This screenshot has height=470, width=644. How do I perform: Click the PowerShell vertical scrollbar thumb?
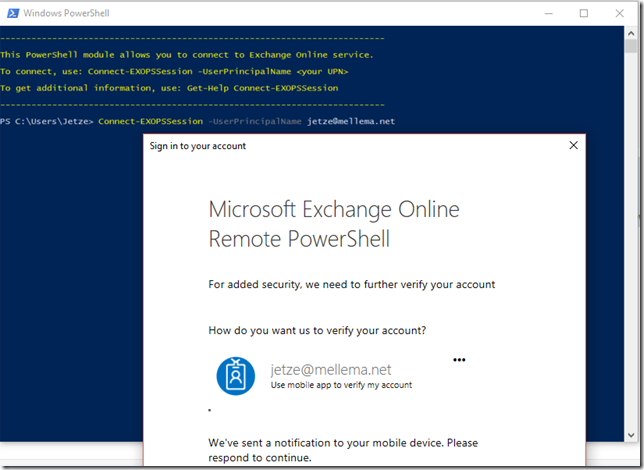pyautogui.click(x=630, y=46)
